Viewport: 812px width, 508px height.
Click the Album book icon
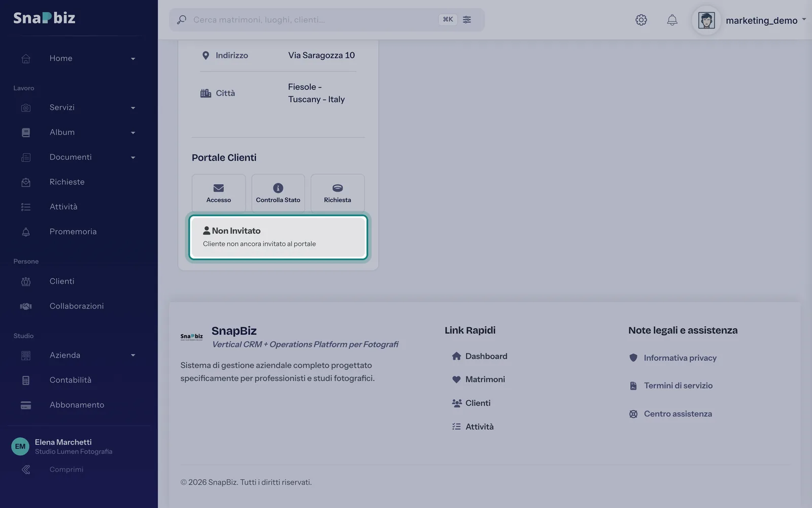pyautogui.click(x=26, y=133)
